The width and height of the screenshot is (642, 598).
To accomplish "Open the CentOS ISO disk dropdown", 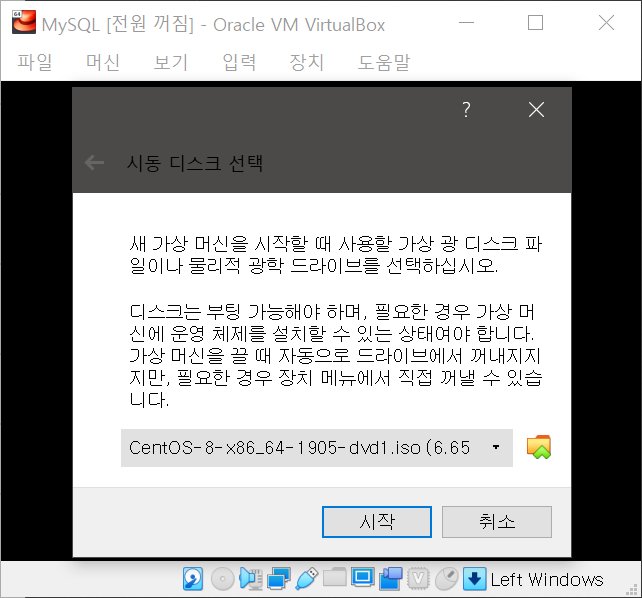I will coord(316,448).
